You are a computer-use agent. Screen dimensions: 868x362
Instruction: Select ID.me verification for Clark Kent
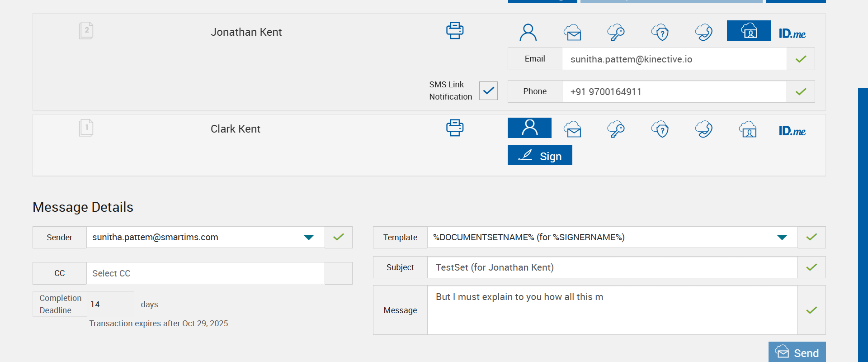[792, 131]
